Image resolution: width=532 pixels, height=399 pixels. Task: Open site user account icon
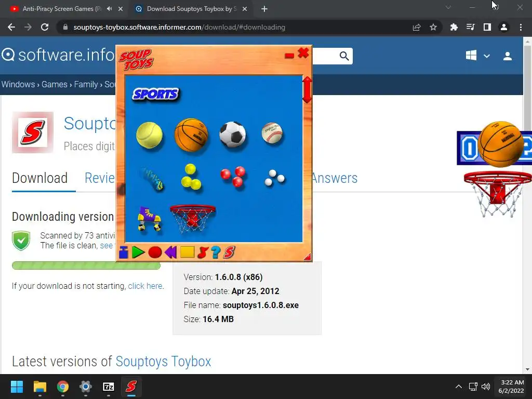tap(507, 56)
